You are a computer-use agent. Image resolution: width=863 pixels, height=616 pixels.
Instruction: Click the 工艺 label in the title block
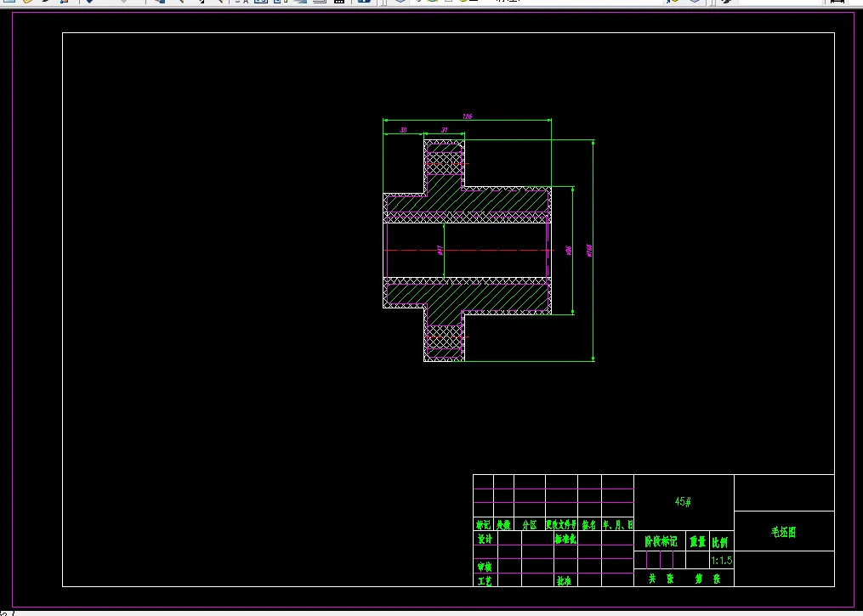click(x=485, y=581)
